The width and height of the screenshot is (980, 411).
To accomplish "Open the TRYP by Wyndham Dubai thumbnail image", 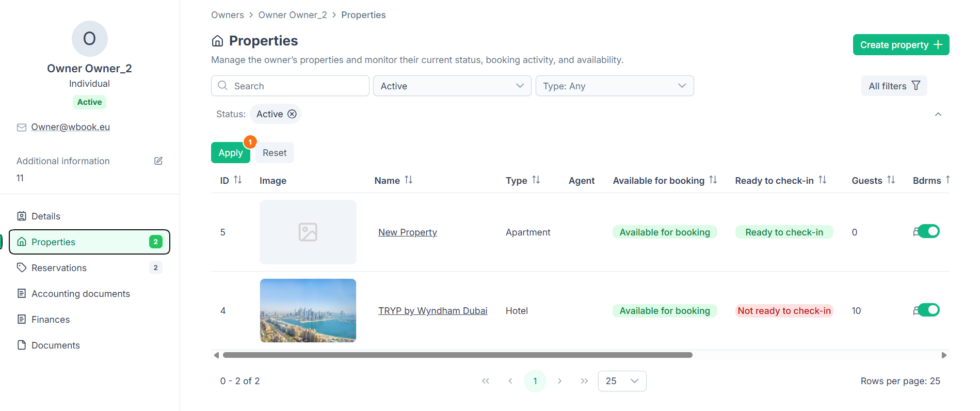I will (x=308, y=310).
